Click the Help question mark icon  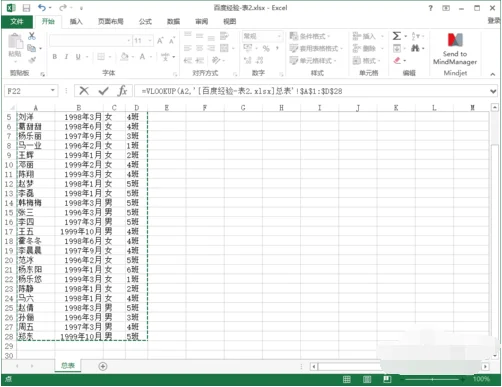(431, 8)
